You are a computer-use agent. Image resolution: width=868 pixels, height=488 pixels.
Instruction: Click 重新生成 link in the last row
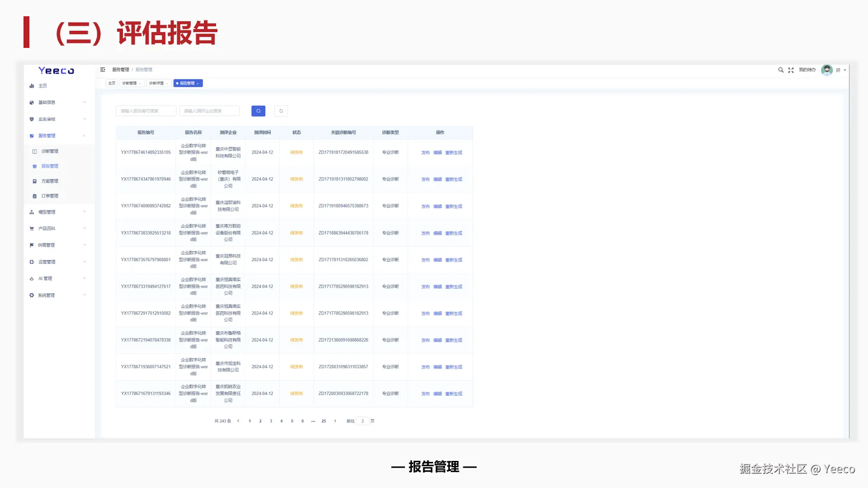(453, 394)
